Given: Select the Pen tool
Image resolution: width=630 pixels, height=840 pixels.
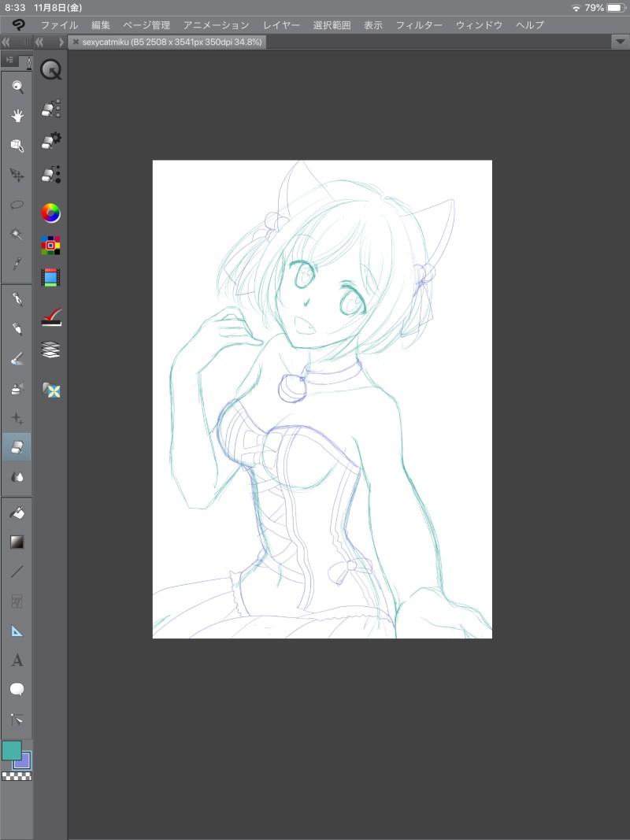Looking at the screenshot, I should (x=17, y=299).
